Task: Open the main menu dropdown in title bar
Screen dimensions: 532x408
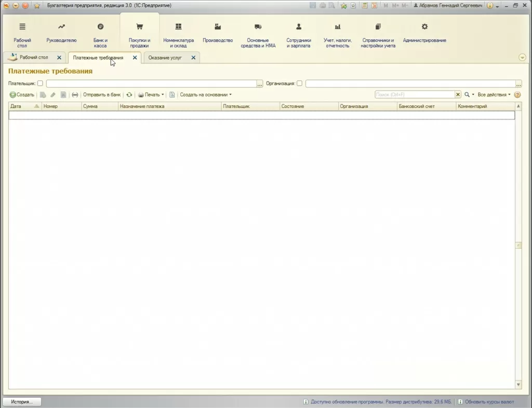Action: (16, 5)
